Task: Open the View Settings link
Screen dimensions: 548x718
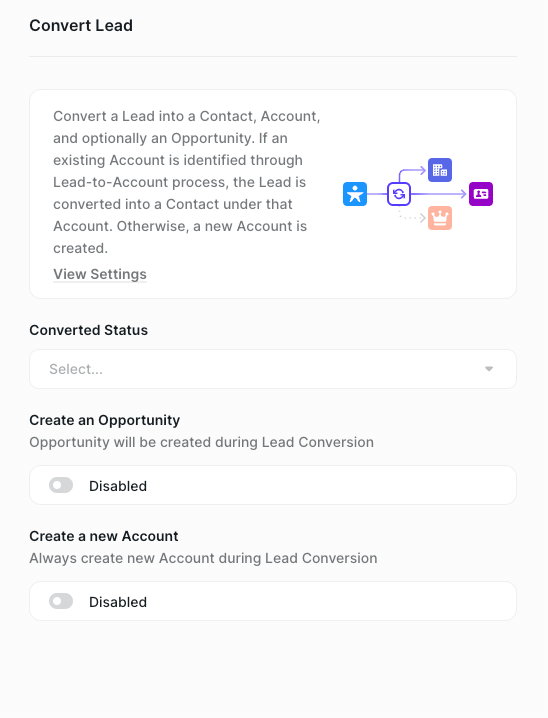Action: [100, 274]
